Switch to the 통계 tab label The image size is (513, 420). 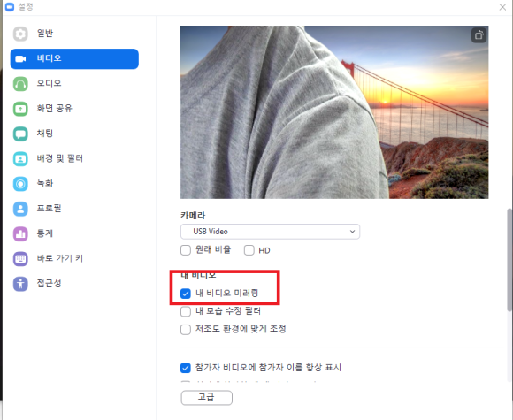pos(45,233)
